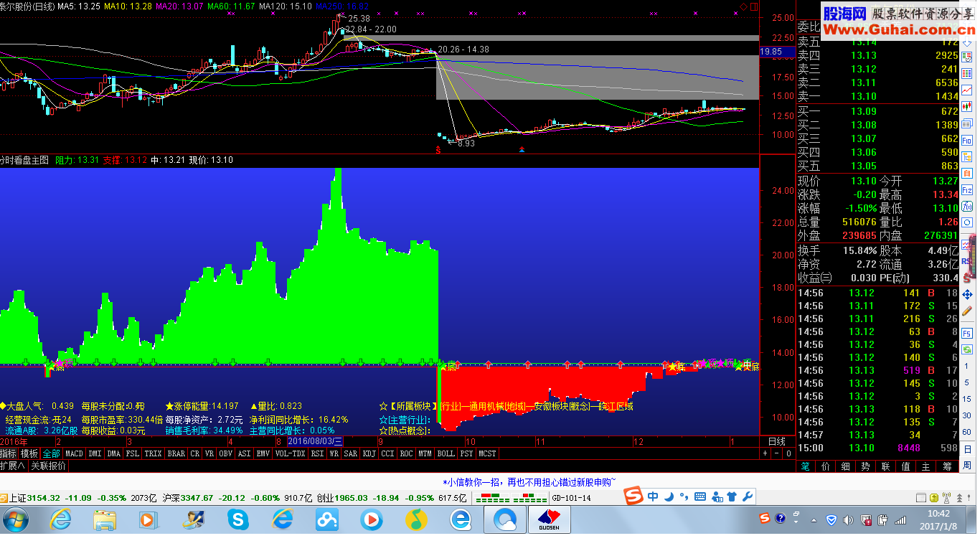Select the KDJ indicator tab

coord(369,453)
